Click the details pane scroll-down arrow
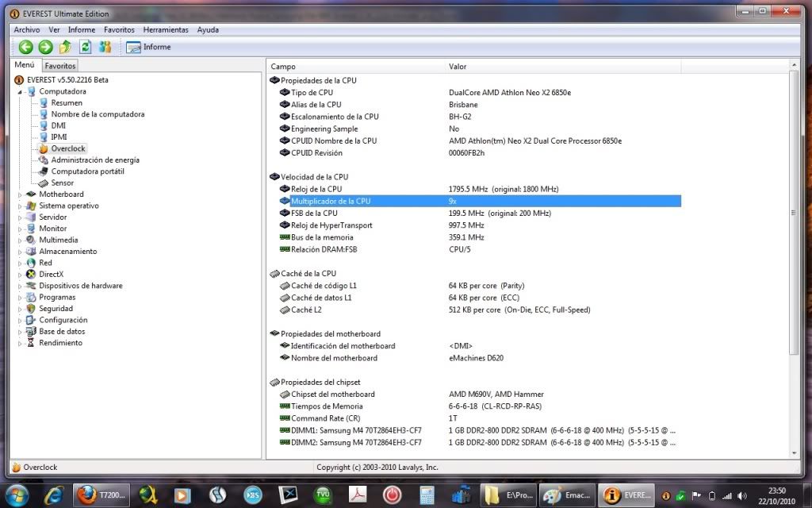812x508 pixels. pos(794,453)
